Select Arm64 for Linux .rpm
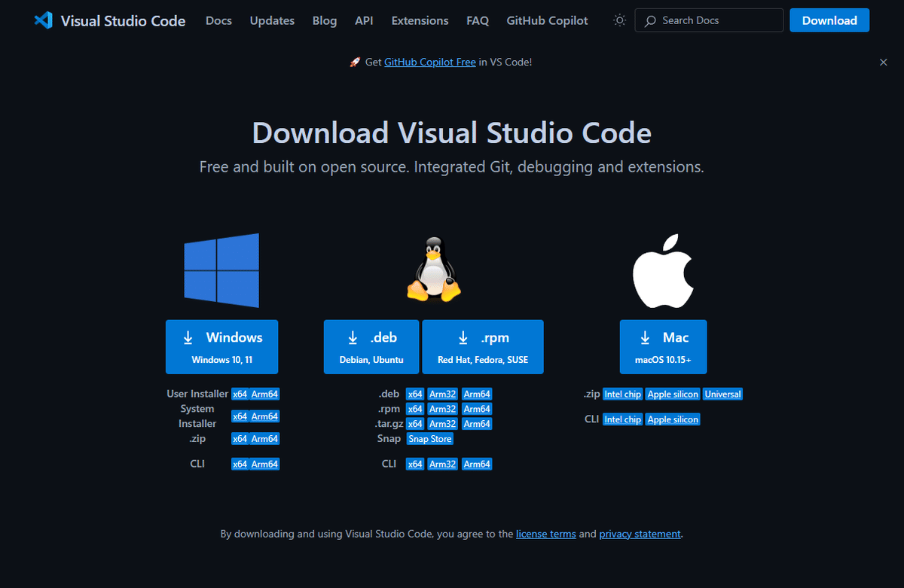This screenshot has height=588, width=904. pyautogui.click(x=477, y=409)
